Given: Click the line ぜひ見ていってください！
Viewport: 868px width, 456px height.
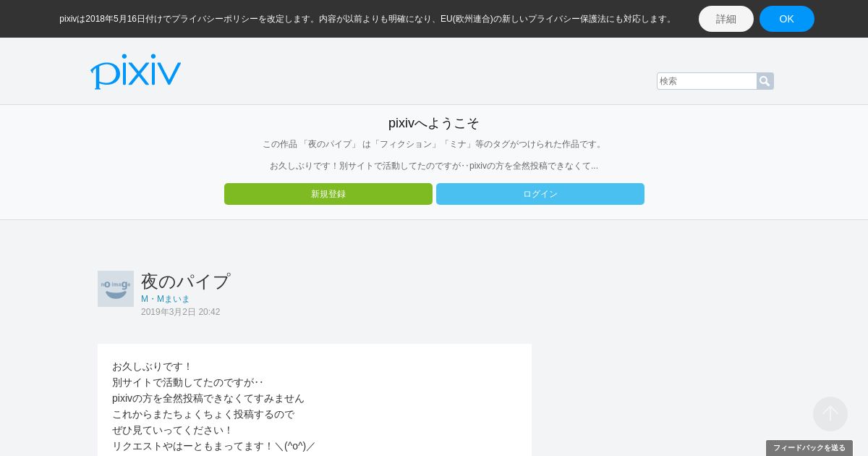Looking at the screenshot, I should coord(173,430).
